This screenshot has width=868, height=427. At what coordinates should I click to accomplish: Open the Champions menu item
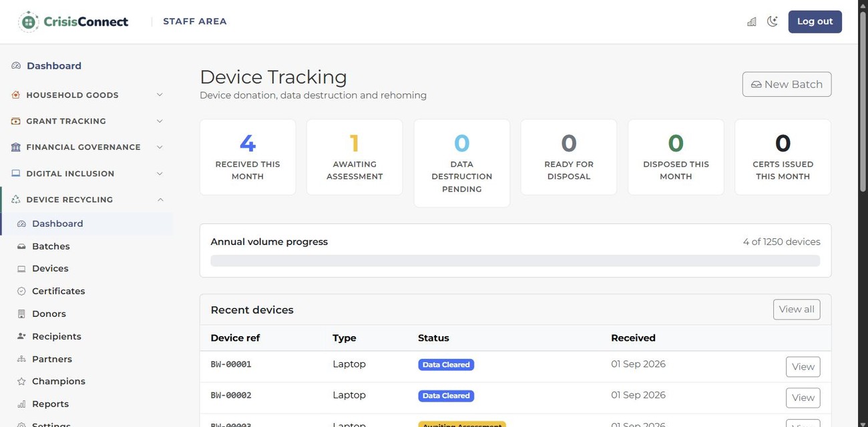point(59,381)
